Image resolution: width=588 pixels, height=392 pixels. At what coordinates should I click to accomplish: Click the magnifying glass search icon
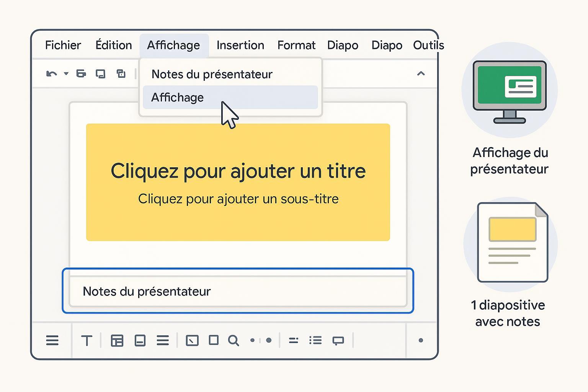tap(233, 340)
